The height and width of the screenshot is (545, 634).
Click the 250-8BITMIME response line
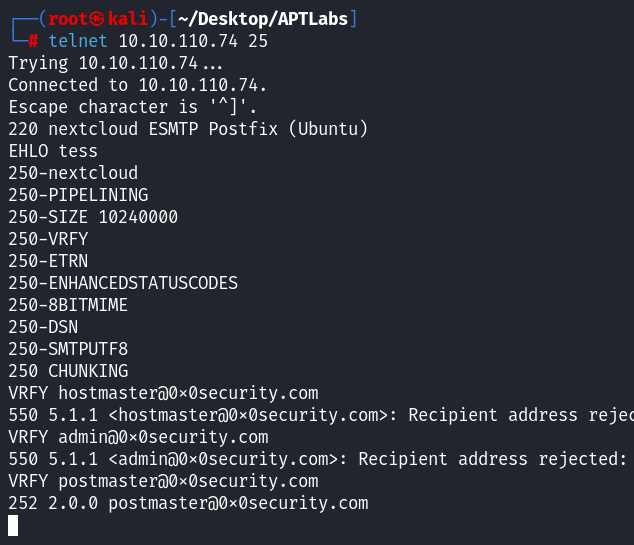[x=68, y=305]
